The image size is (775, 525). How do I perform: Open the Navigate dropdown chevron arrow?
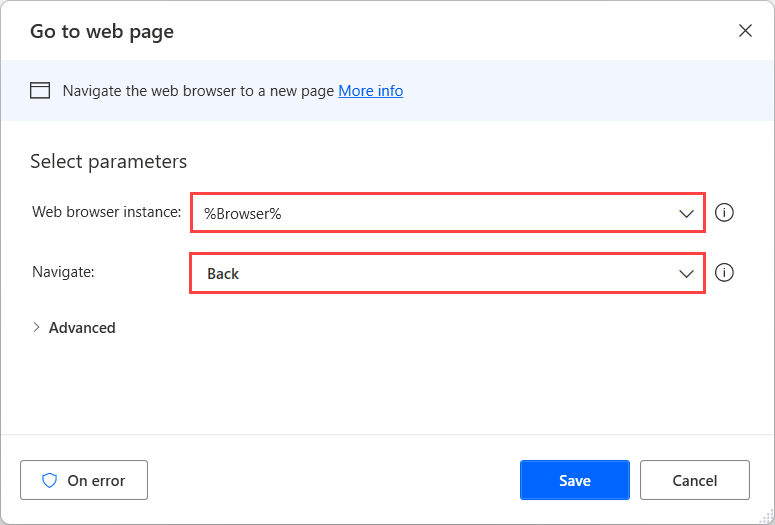tap(686, 274)
